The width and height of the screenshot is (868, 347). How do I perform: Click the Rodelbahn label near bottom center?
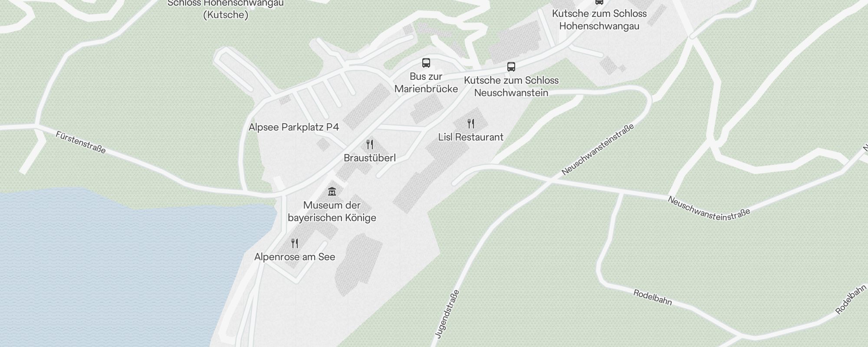click(653, 298)
